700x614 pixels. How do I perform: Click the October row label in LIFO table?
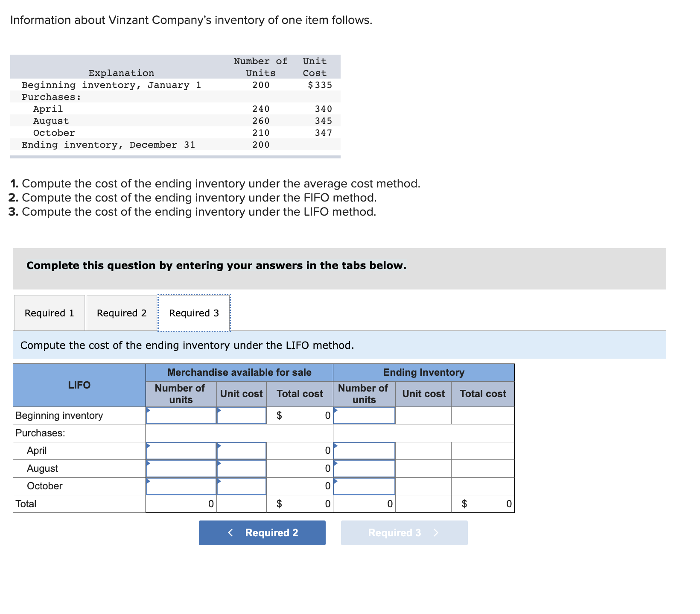[44, 486]
